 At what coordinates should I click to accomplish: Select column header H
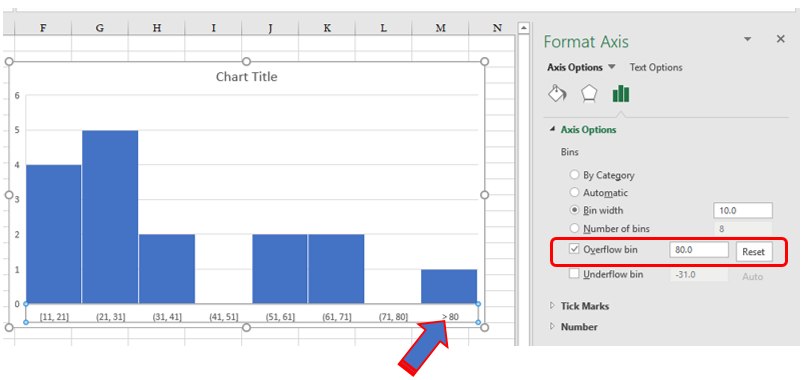156,28
